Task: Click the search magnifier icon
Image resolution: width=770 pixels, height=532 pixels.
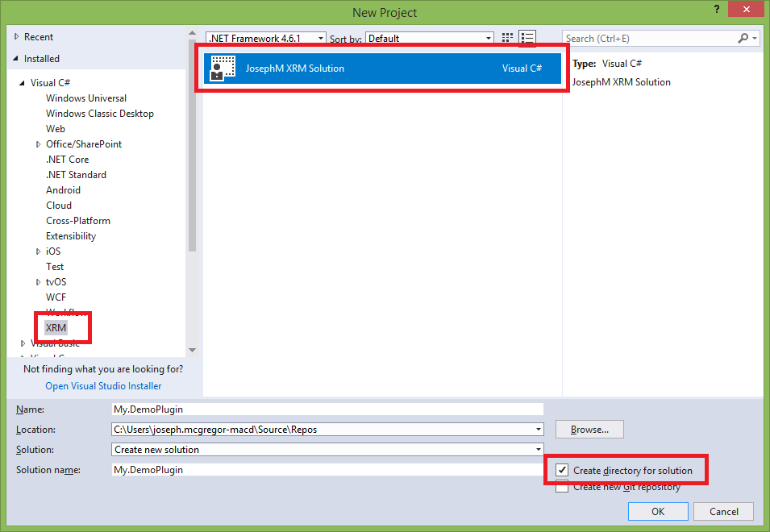Action: (743, 38)
